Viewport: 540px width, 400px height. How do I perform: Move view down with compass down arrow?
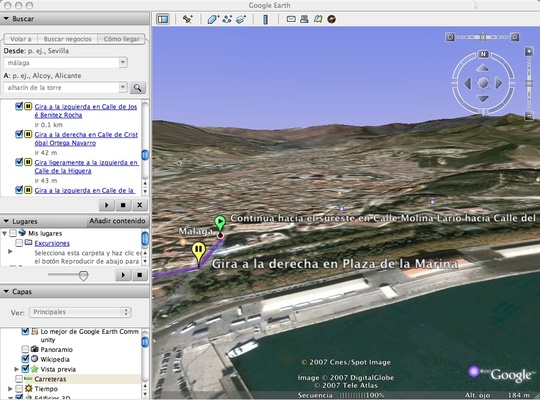483,99
